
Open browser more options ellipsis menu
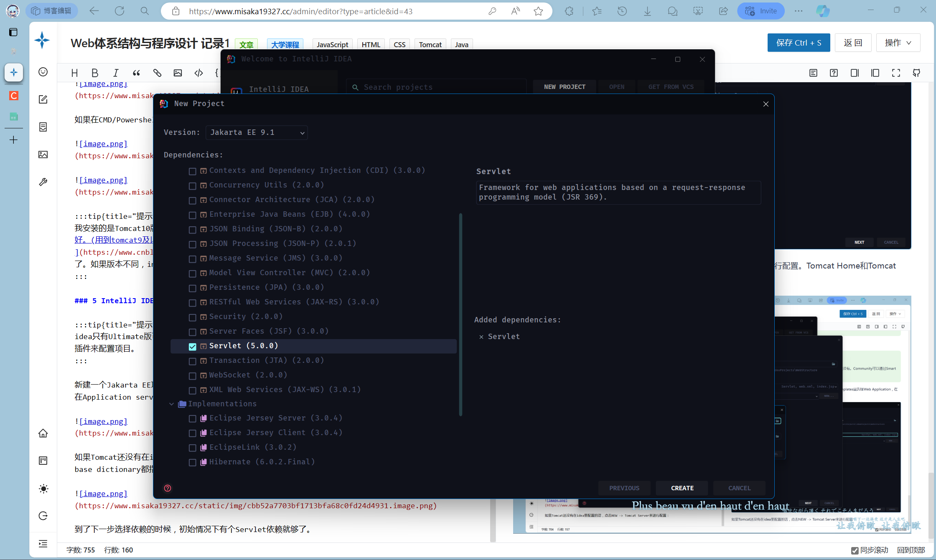point(799,11)
